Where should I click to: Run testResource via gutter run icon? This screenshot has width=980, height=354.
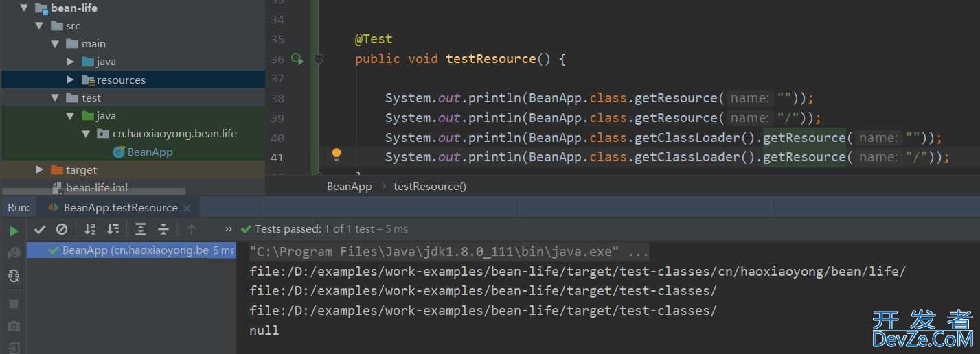tap(297, 59)
